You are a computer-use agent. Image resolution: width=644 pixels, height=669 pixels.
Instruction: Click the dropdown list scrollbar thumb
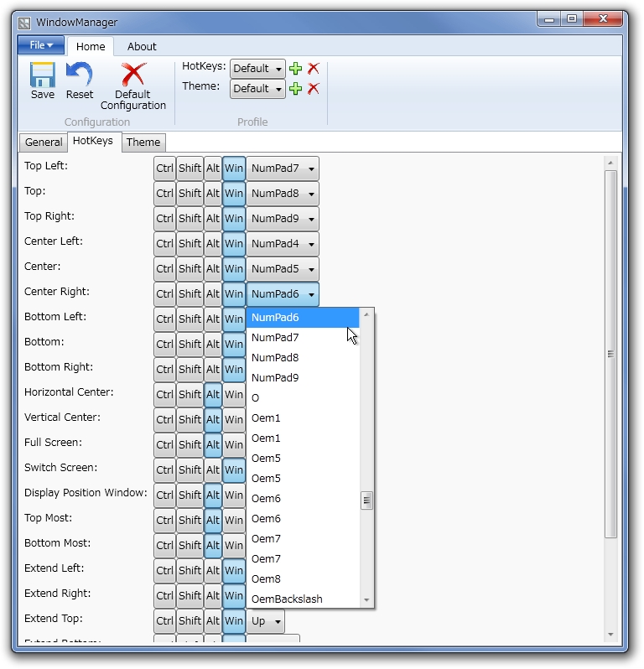(366, 500)
